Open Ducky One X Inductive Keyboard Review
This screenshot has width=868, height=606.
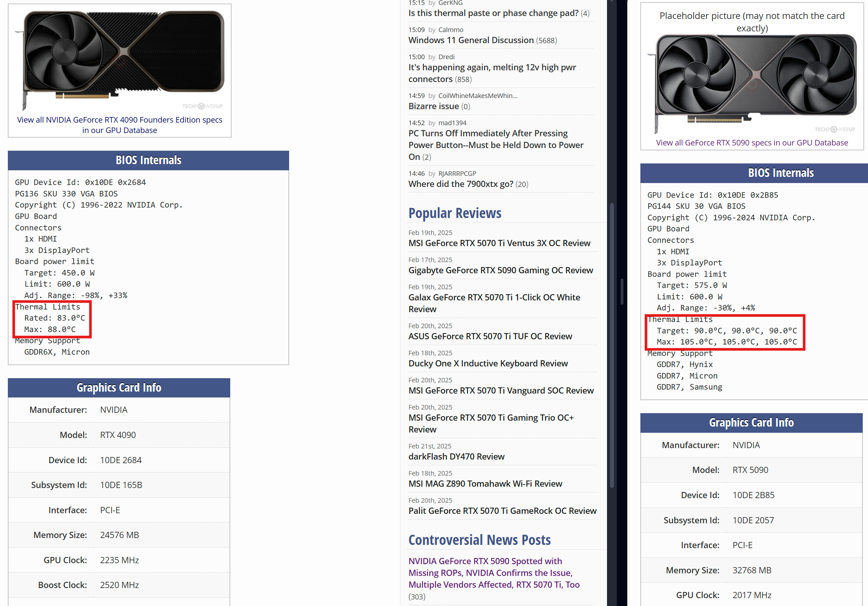coord(488,363)
